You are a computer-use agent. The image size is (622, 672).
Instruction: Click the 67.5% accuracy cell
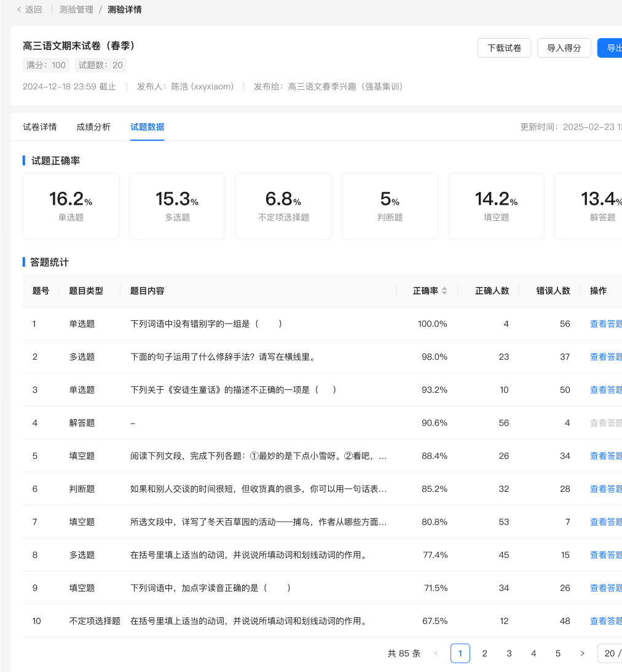click(435, 621)
